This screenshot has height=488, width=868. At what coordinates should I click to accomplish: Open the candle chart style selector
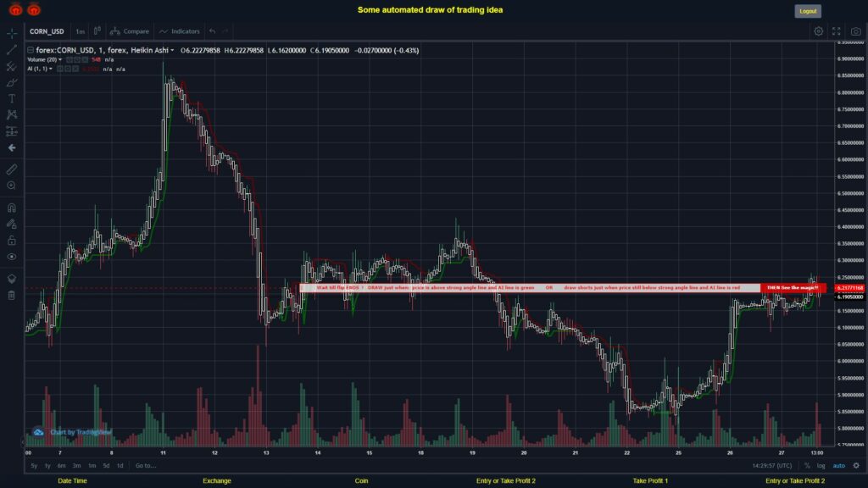coord(97,31)
